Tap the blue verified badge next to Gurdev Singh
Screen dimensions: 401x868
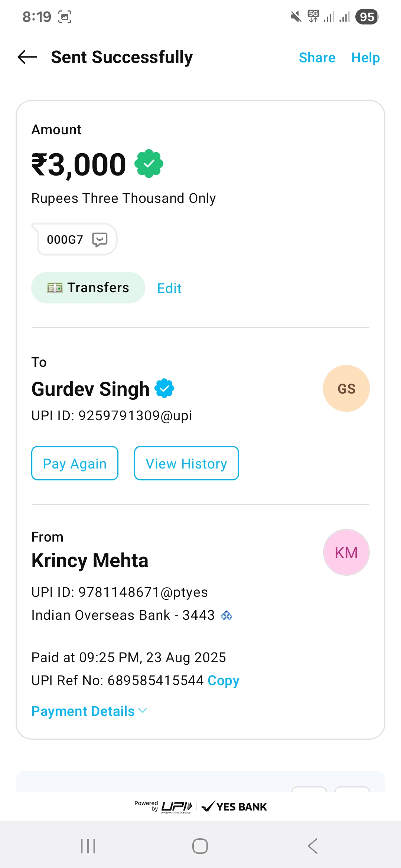[x=164, y=388]
